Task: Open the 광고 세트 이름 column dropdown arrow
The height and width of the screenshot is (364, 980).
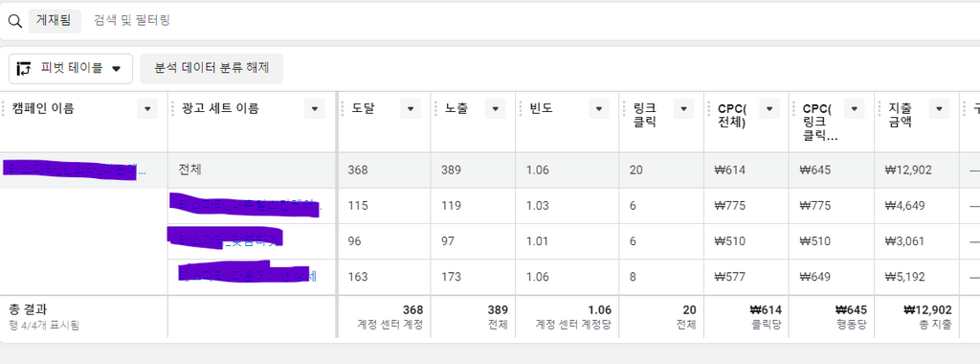Action: tap(315, 109)
